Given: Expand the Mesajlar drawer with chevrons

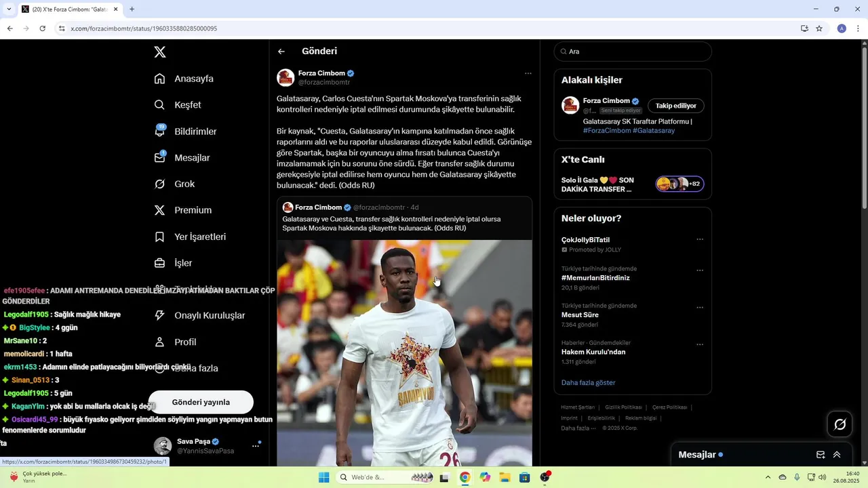Looking at the screenshot, I should tap(837, 455).
